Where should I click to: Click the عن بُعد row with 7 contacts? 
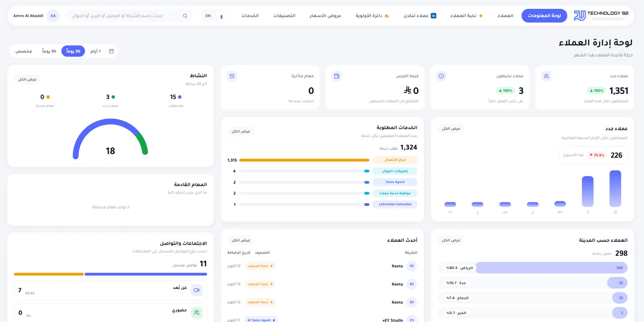click(x=110, y=290)
